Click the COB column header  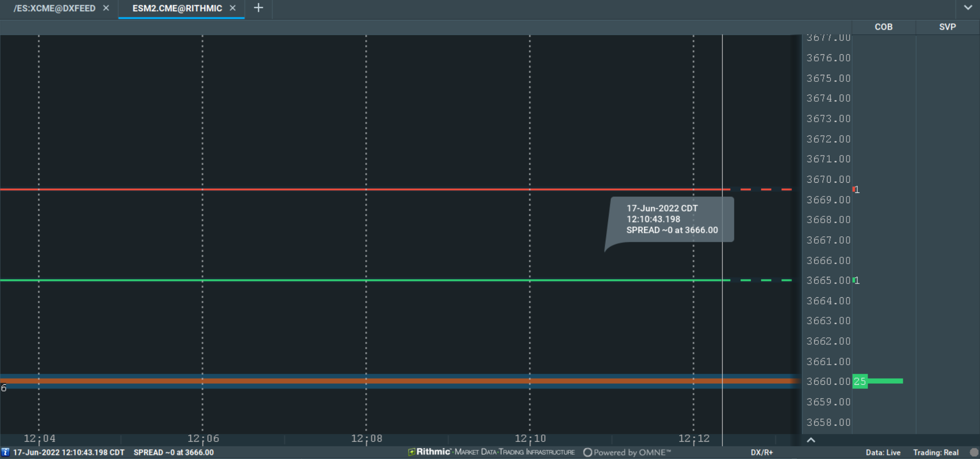click(x=883, y=27)
